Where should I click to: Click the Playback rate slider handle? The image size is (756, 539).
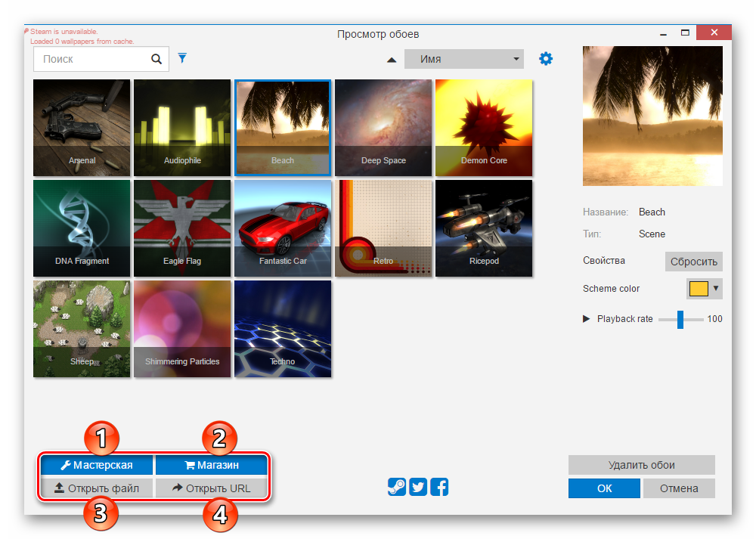coord(680,319)
